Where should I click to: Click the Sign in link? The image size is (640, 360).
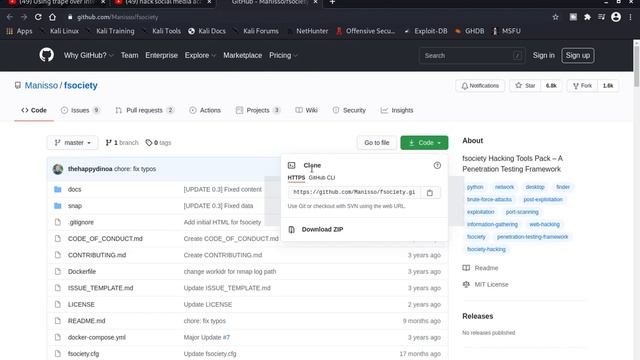544,56
